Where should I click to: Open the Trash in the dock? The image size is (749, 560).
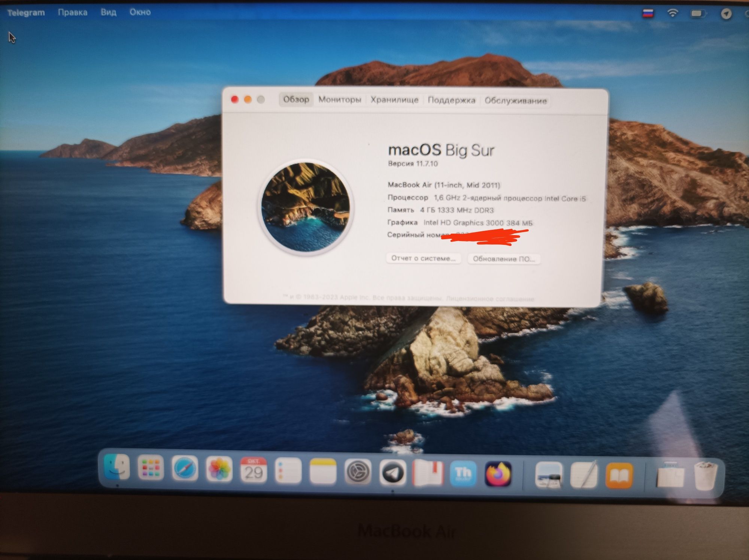tap(705, 476)
